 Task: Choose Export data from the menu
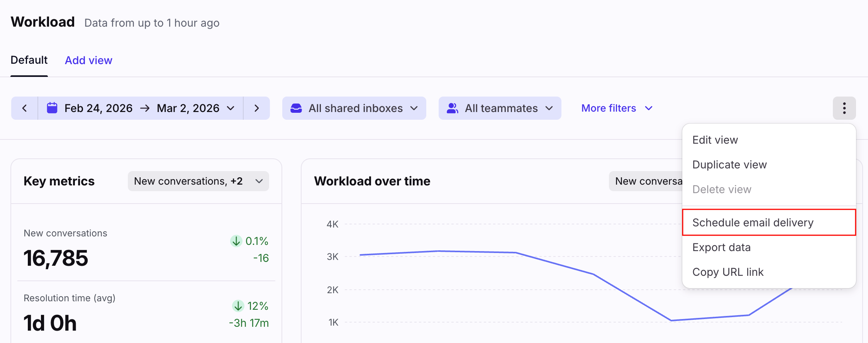click(721, 247)
